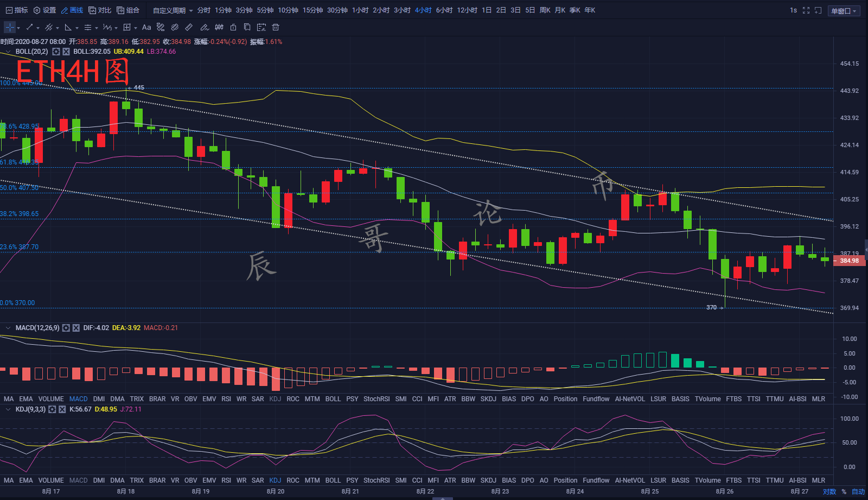The width and height of the screenshot is (868, 500).
Task: Remove the KDJ indicator with X
Action: click(62, 409)
